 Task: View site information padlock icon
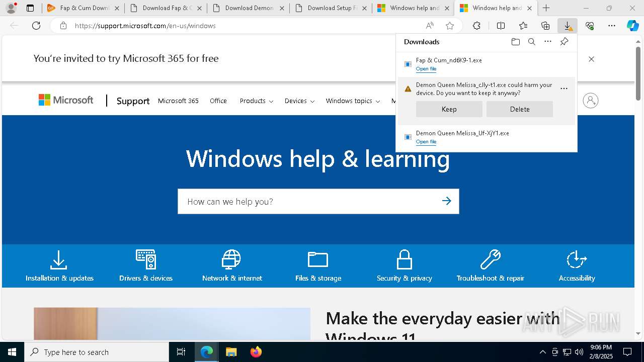tap(63, 26)
